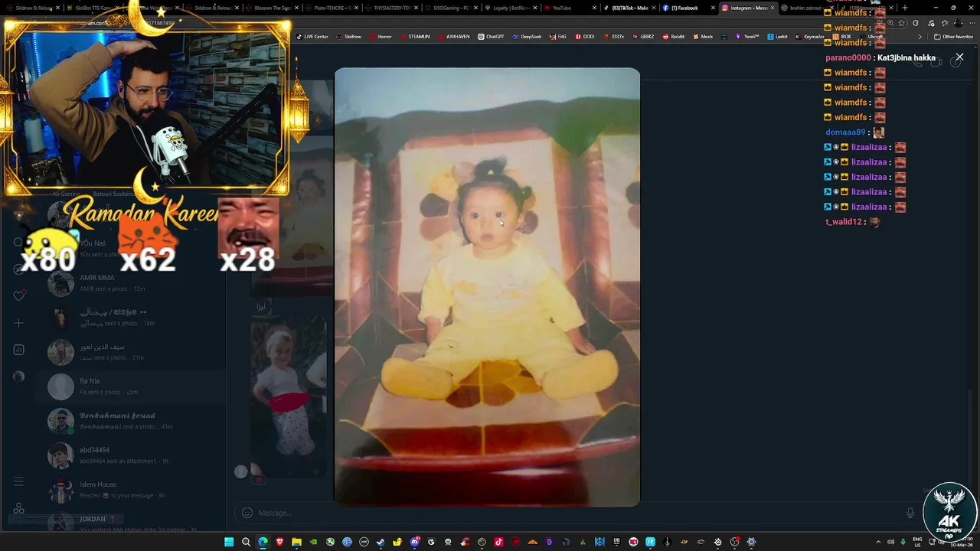Open the Islem House conversation
The width and height of the screenshot is (980, 551).
[130, 490]
